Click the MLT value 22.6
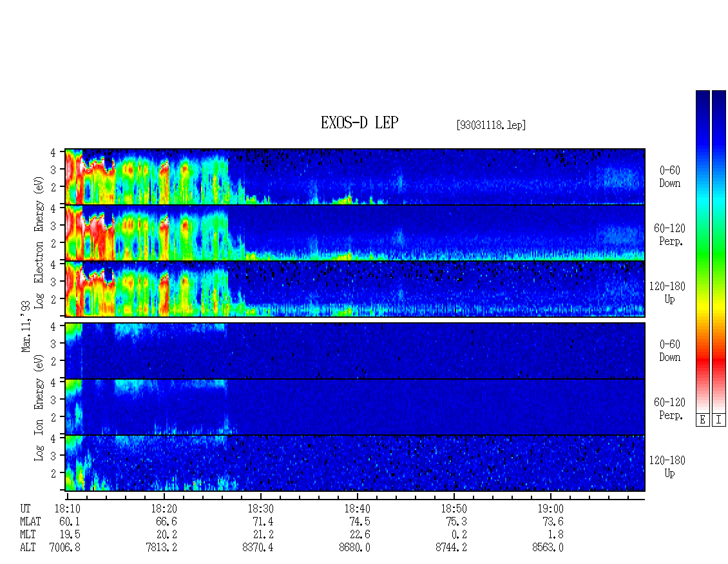 point(359,535)
